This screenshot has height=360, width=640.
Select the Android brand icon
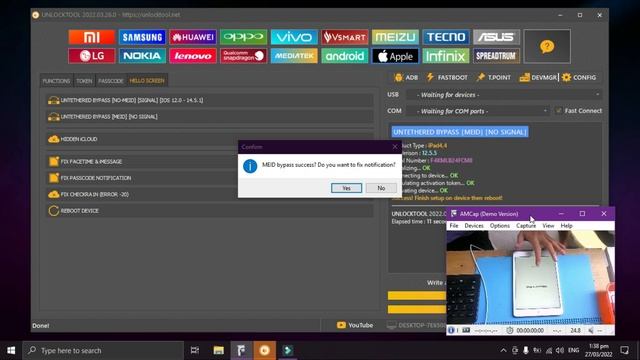pyautogui.click(x=344, y=56)
